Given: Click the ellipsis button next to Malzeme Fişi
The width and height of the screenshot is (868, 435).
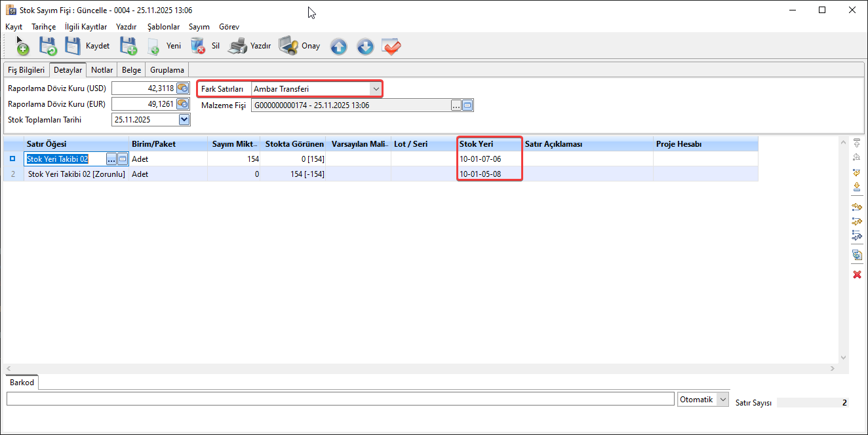Looking at the screenshot, I should pyautogui.click(x=456, y=105).
